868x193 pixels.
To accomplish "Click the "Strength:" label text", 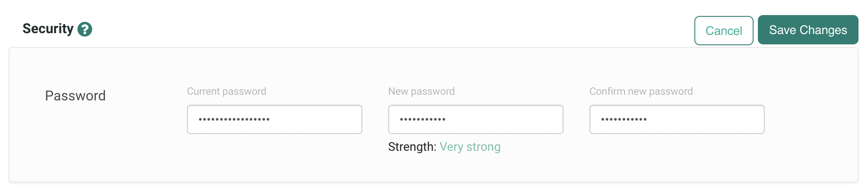I will click(x=412, y=147).
